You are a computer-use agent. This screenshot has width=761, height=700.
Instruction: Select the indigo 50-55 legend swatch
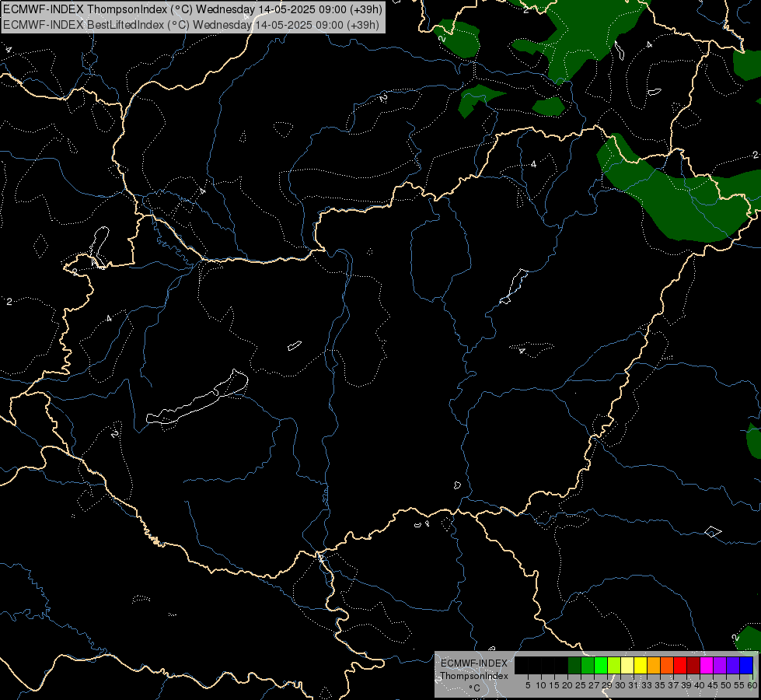coord(733,666)
